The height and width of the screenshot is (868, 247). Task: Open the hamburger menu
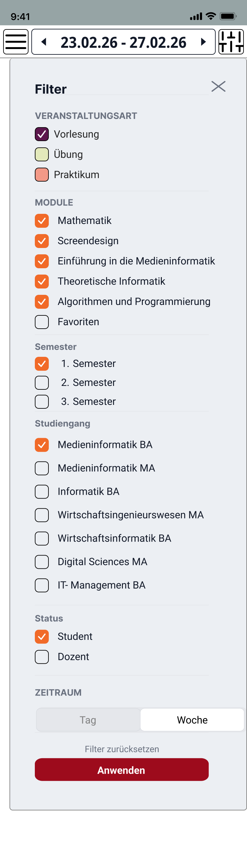tap(16, 42)
